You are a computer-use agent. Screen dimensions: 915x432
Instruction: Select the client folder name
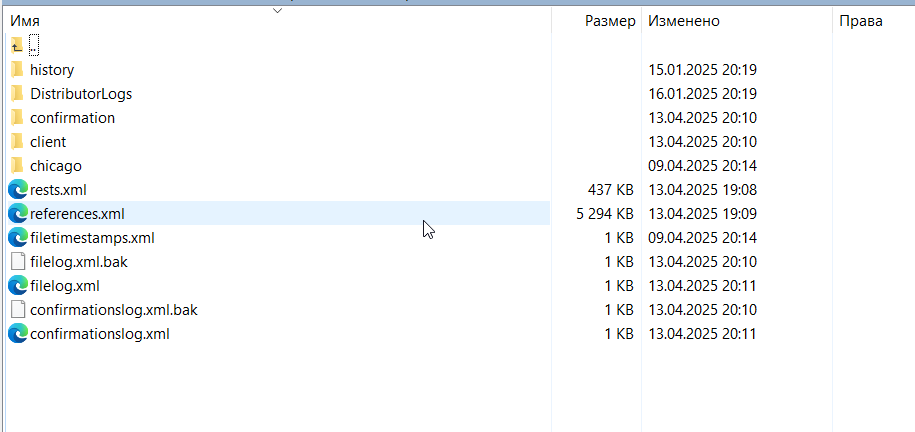(48, 142)
